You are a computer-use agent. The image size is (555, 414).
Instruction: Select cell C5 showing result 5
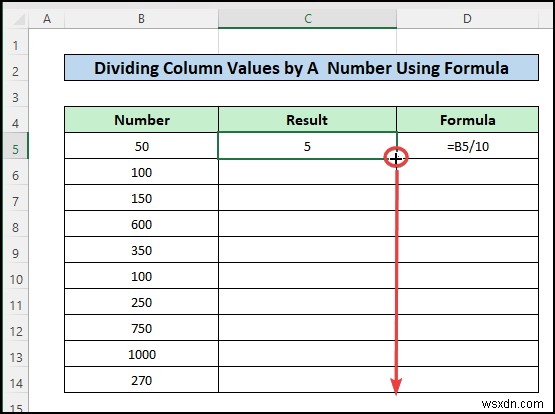pyautogui.click(x=307, y=146)
